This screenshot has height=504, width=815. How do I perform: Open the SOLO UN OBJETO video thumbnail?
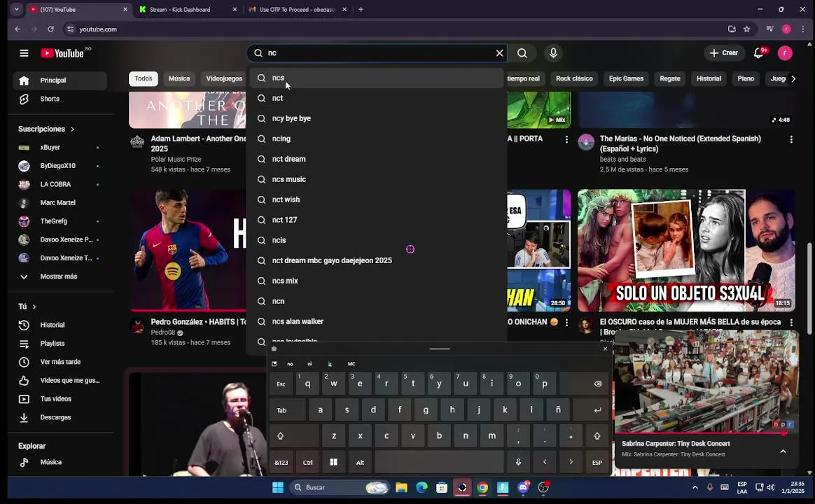(x=686, y=250)
